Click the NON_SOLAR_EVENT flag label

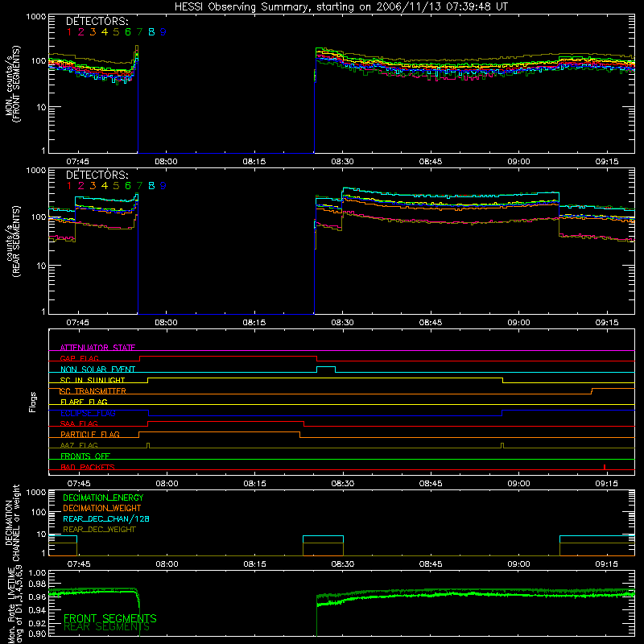[x=97, y=369]
